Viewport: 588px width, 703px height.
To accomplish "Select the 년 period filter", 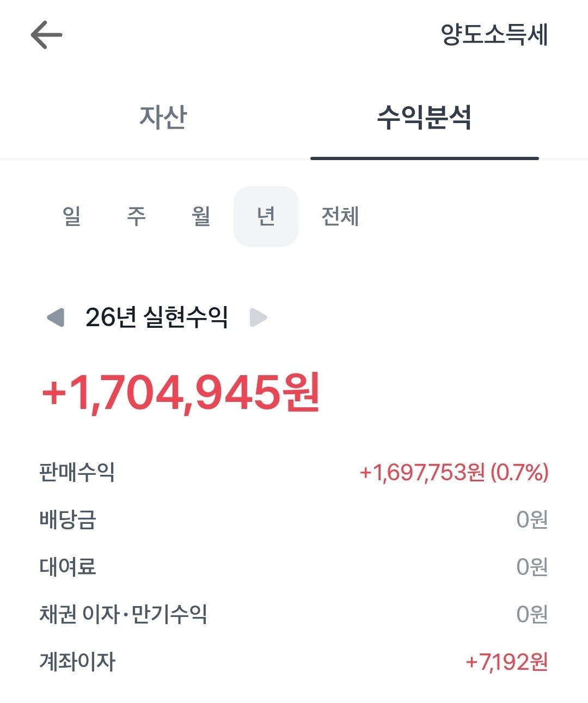I will [x=266, y=216].
